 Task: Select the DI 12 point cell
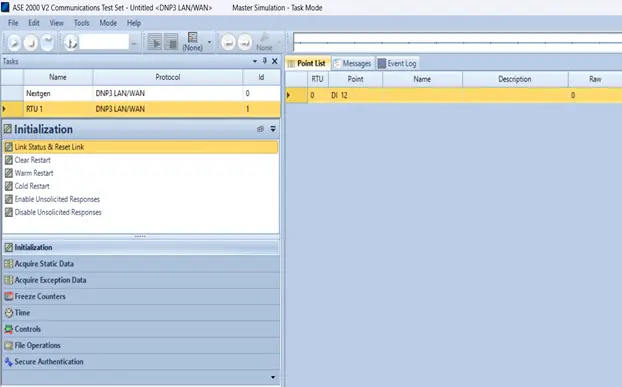pos(355,96)
